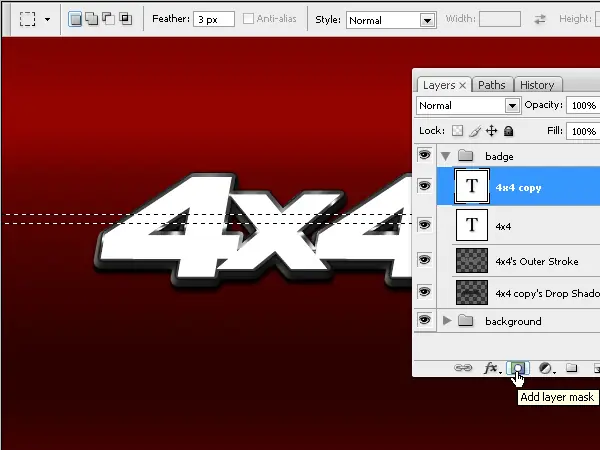Screen dimensions: 600x450
Task: Create a new adjustment layer
Action: (546, 368)
